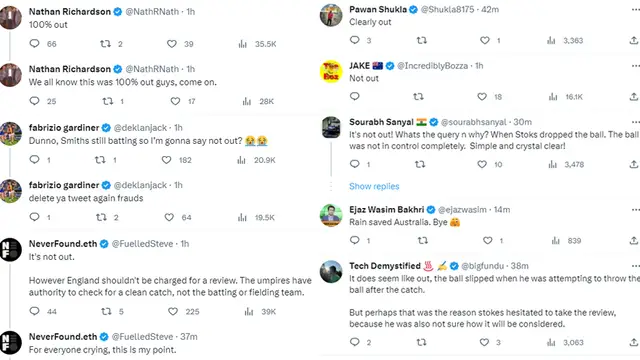Screen dimensions: 640x360
Task: Show replies under Sourabh Sanyal's tweet
Action: pyautogui.click(x=374, y=186)
